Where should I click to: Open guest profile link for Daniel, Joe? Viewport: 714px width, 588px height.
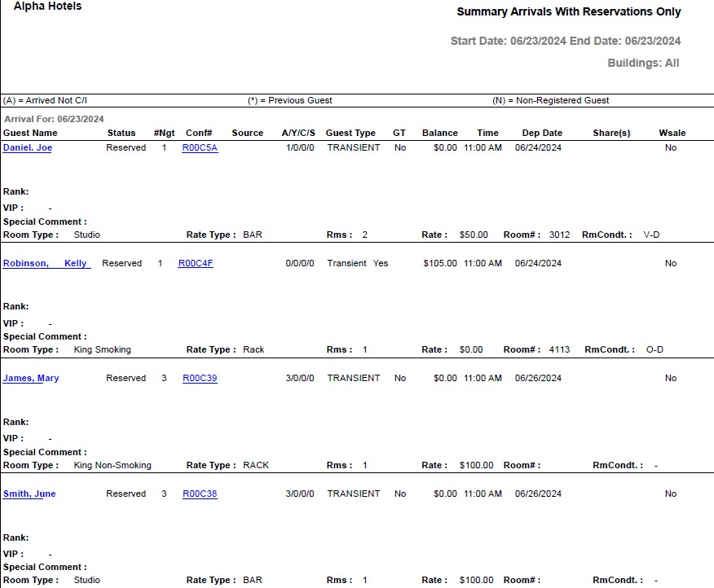[x=28, y=147]
